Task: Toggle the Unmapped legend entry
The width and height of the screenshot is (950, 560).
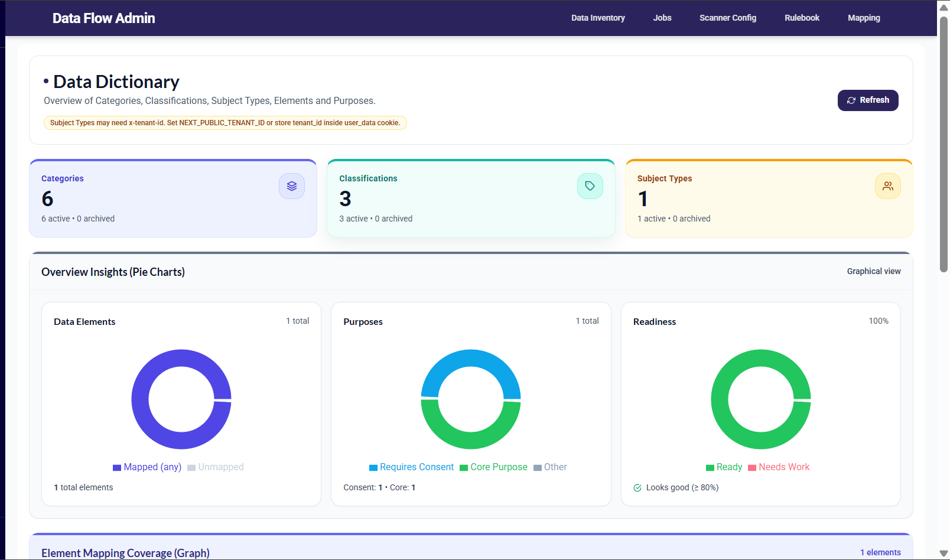Action: coord(216,467)
